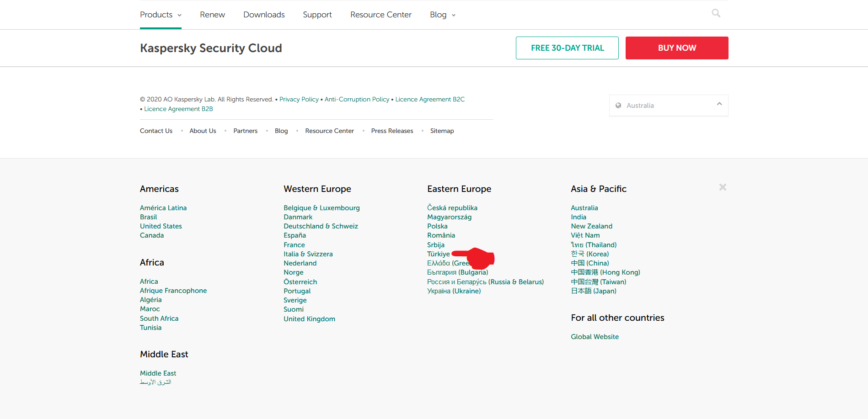Screen dimensions: 868x419
Task: Expand the Products menu
Action: (x=161, y=15)
